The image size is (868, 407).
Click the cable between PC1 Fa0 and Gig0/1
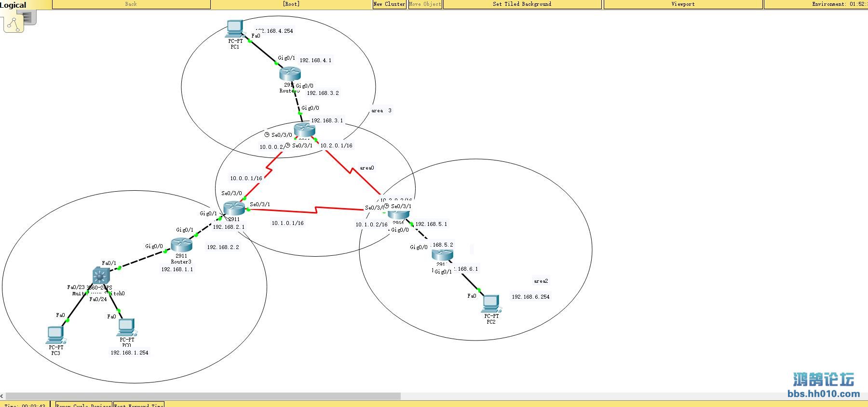click(263, 52)
